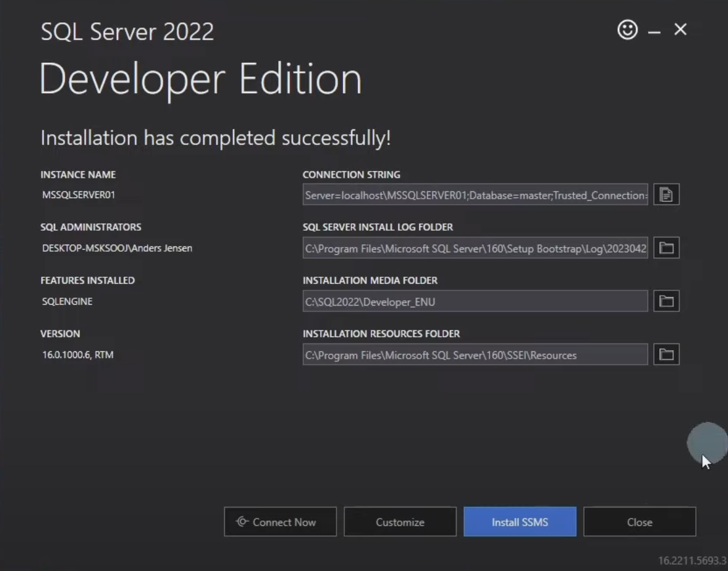The image size is (728, 571).
Task: Click the CONNECTION STRING label
Action: (x=352, y=175)
